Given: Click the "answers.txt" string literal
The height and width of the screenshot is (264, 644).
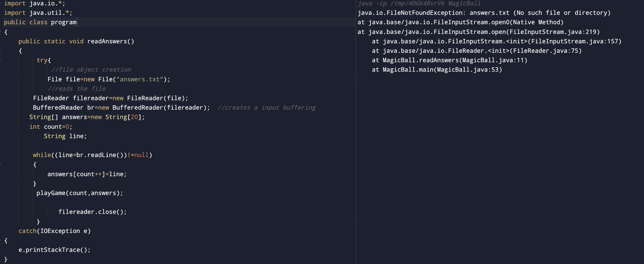Looking at the screenshot, I should [x=139, y=79].
